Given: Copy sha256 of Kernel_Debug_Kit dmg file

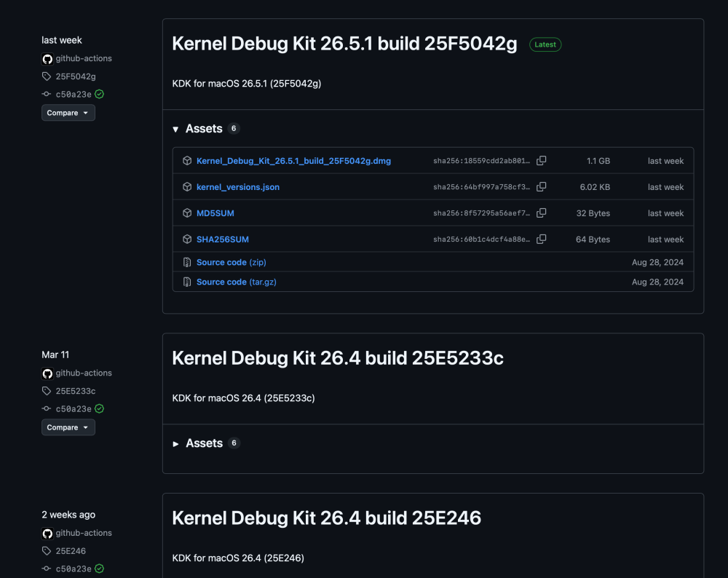Looking at the screenshot, I should [541, 161].
